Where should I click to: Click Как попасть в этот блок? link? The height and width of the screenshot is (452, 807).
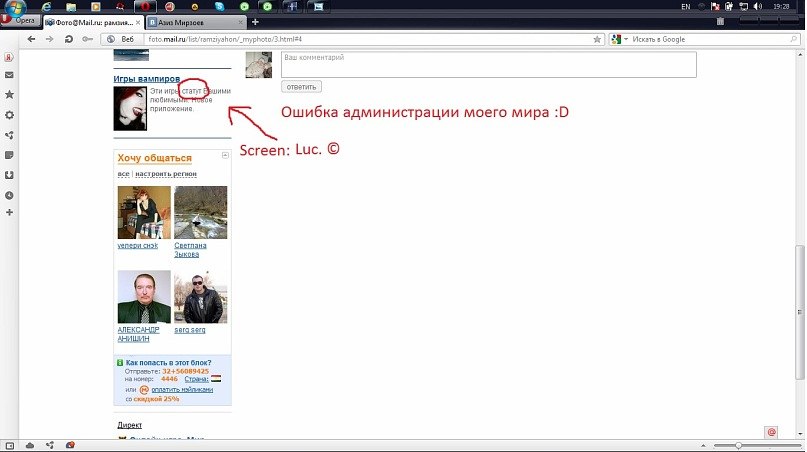point(168,362)
